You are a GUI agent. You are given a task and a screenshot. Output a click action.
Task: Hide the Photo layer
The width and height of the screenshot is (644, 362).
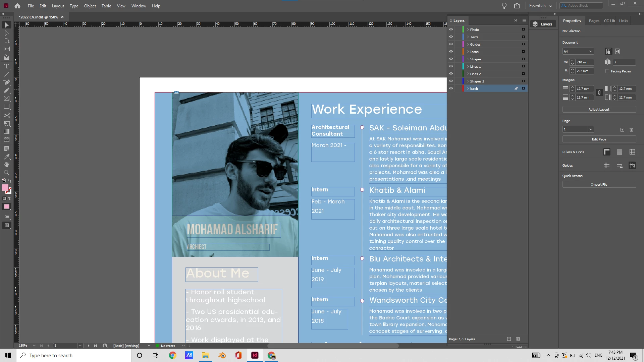[x=451, y=29]
